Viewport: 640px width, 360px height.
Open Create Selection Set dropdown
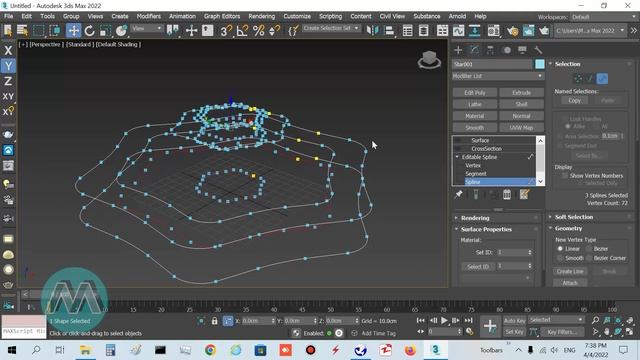pyautogui.click(x=331, y=28)
